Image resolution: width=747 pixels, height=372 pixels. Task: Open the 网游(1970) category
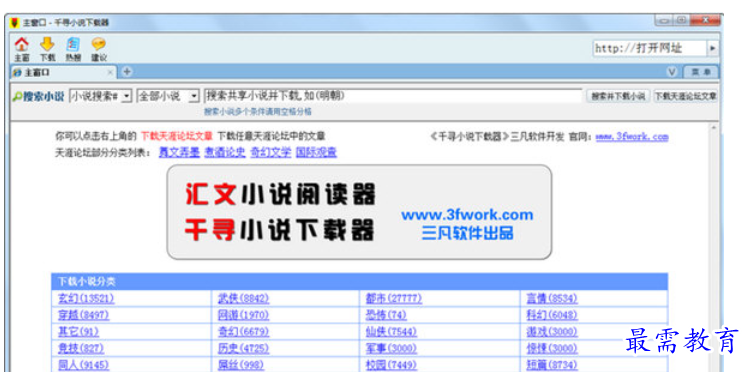243,315
